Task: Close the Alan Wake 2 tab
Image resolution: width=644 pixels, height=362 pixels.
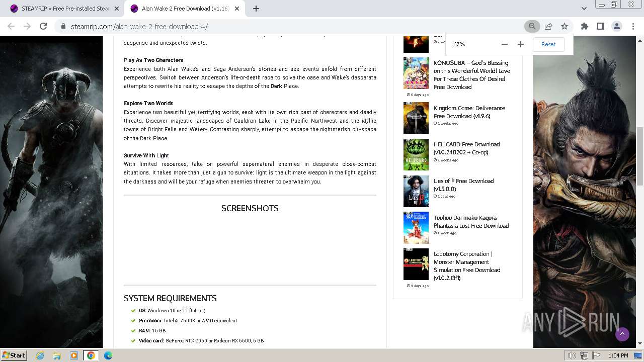Action: click(x=237, y=9)
